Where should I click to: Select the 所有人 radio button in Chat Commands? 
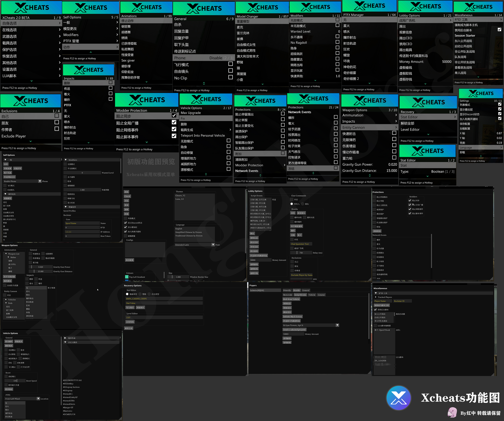(292, 204)
